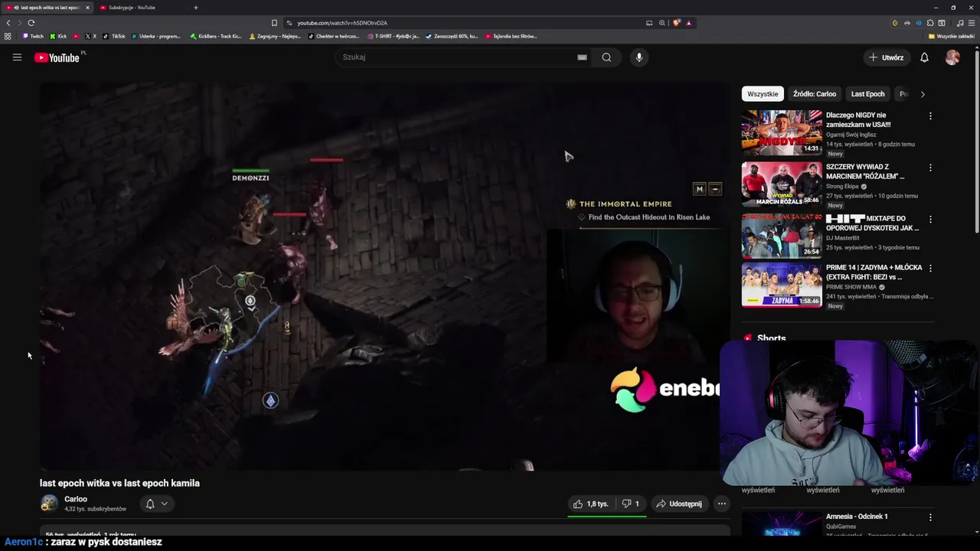The height and width of the screenshot is (551, 980).
Task: Open more options for Dlaczego NIGDY video
Action: click(930, 116)
